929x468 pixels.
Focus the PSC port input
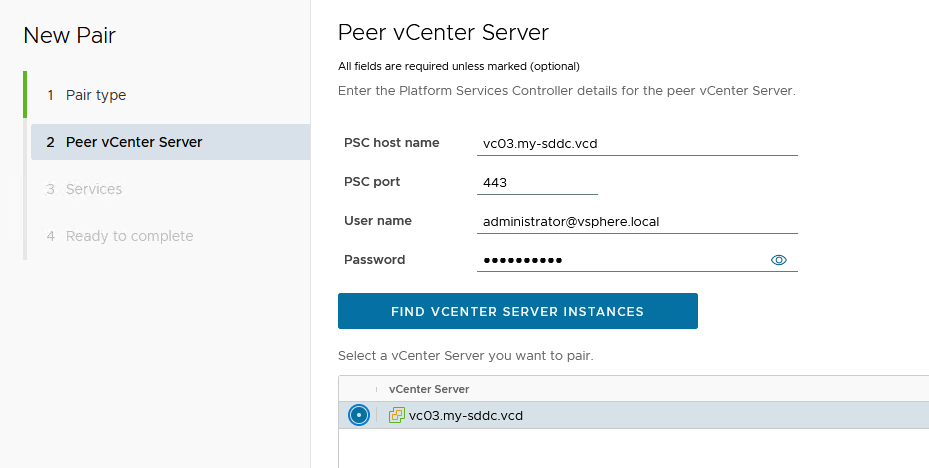538,182
